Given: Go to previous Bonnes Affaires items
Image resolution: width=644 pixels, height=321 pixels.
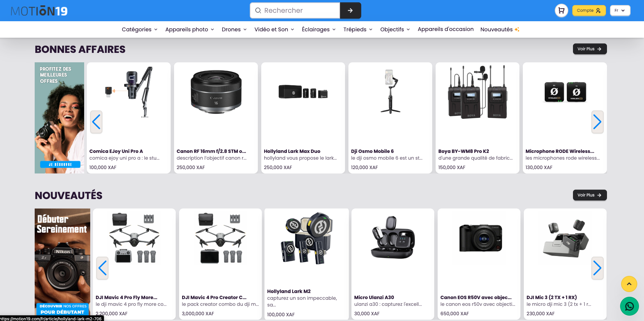Looking at the screenshot, I should [96, 122].
